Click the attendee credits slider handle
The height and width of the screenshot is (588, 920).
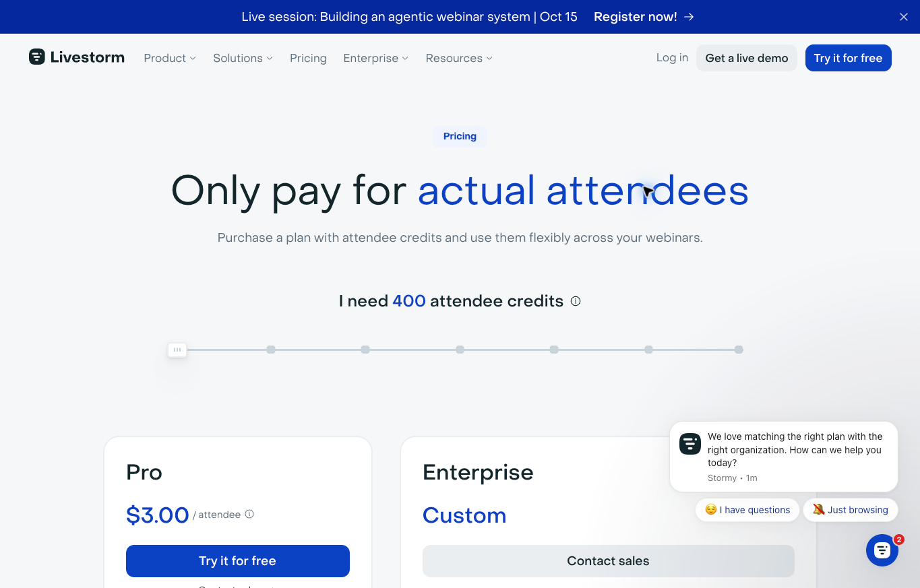[x=177, y=350]
